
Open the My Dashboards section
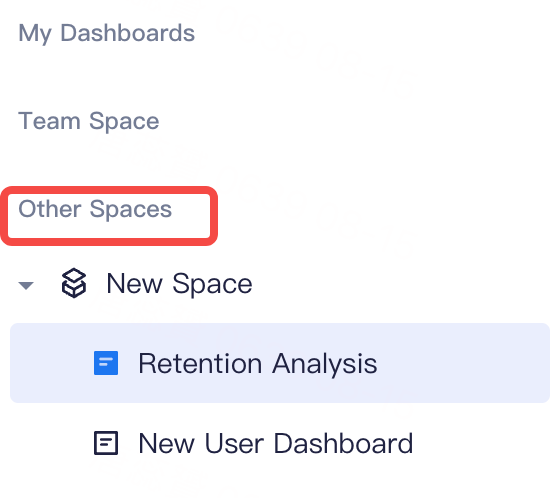point(106,34)
